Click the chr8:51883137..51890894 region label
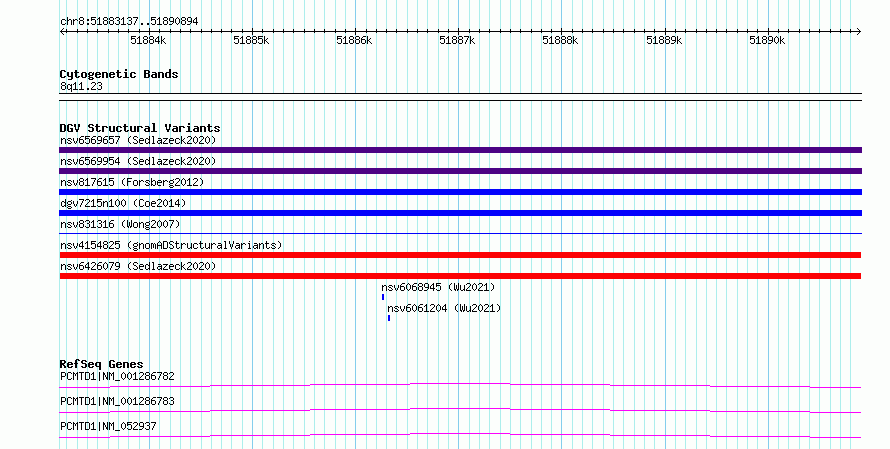 [x=129, y=22]
